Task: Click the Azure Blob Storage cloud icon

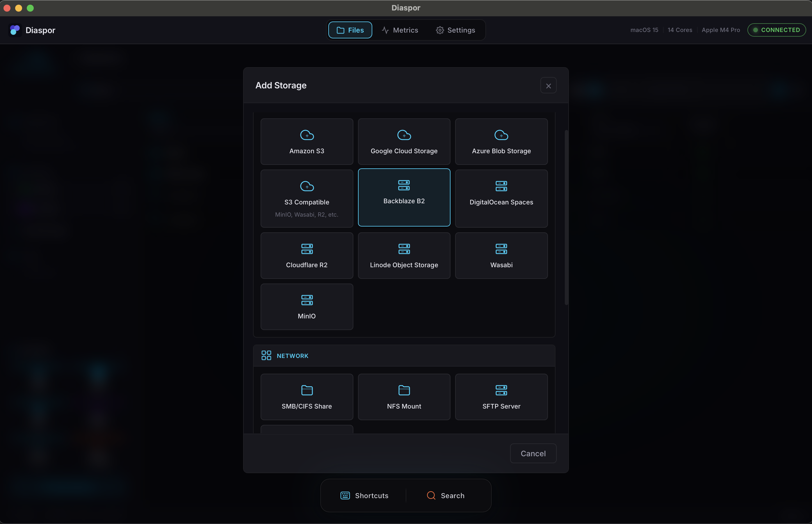Action: (x=501, y=135)
